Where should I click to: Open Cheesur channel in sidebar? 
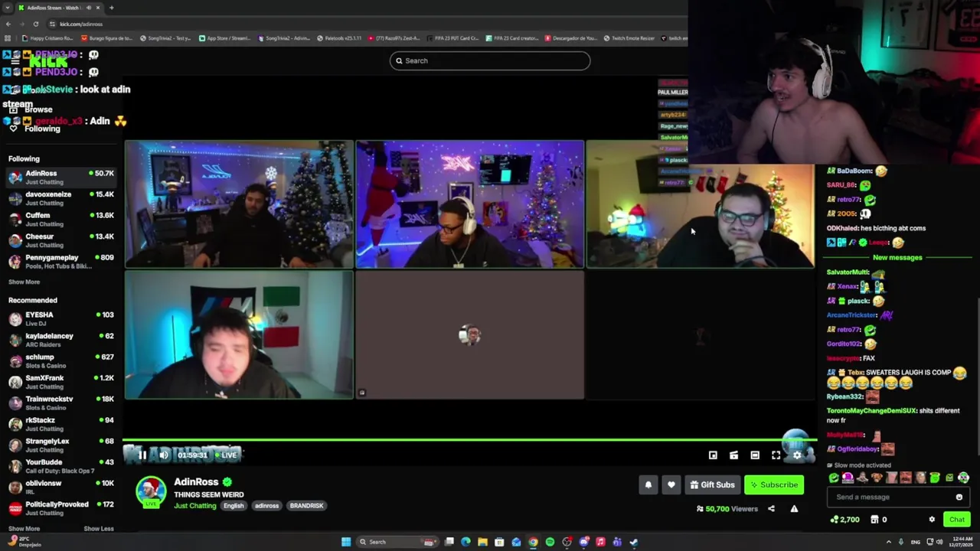pyautogui.click(x=61, y=240)
